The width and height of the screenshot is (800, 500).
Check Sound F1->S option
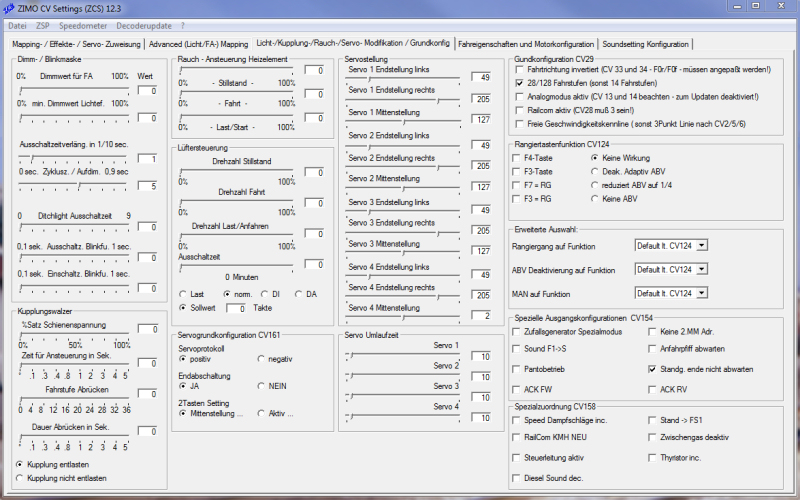tap(516, 349)
